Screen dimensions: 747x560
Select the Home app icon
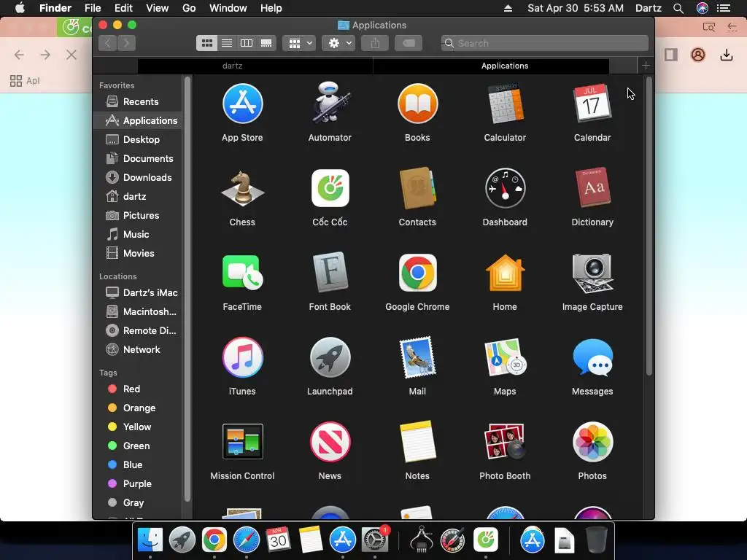[505, 273]
